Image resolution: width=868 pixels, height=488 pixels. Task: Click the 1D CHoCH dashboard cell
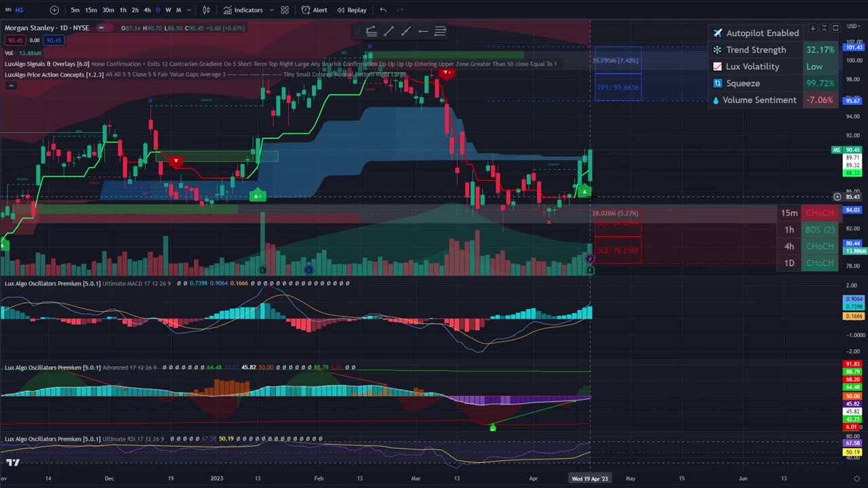820,263
